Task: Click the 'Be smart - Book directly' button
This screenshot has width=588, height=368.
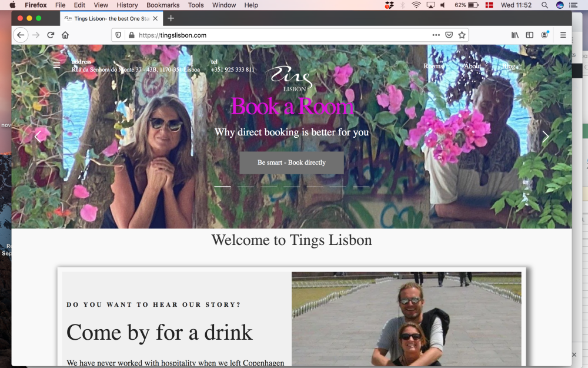Action: click(292, 163)
